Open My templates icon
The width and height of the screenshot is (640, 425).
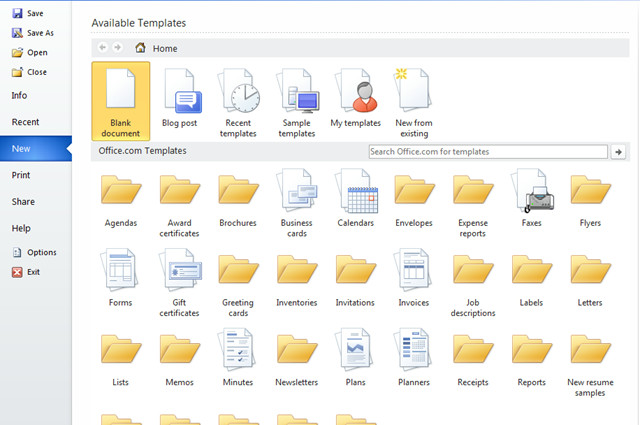click(356, 100)
